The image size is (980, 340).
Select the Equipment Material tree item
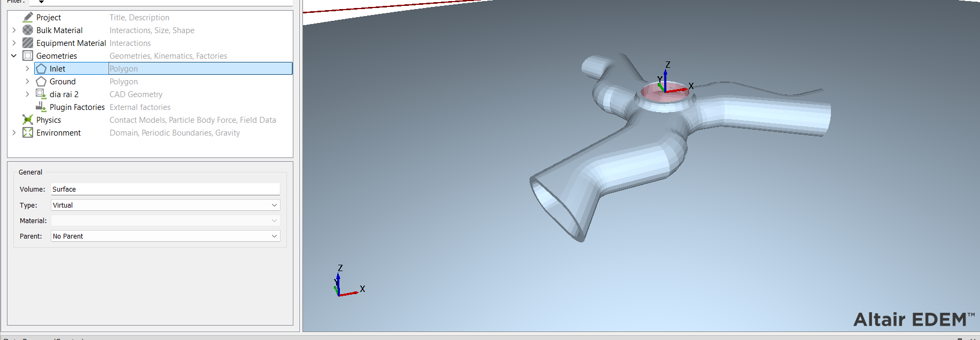pyautogui.click(x=71, y=43)
